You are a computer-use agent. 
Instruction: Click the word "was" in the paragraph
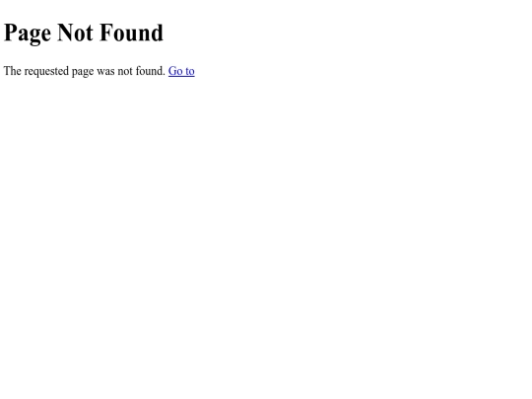105,72
